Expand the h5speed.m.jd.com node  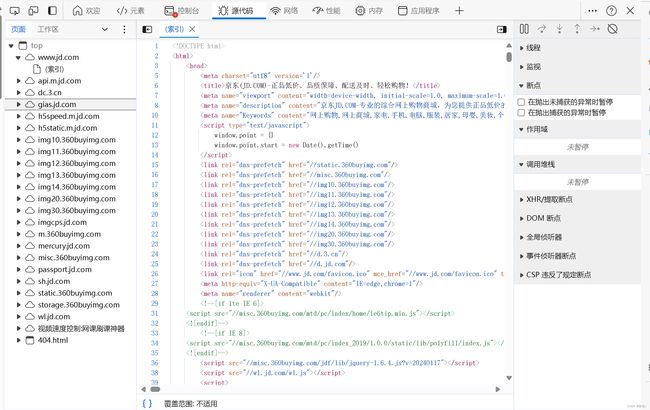tap(19, 116)
